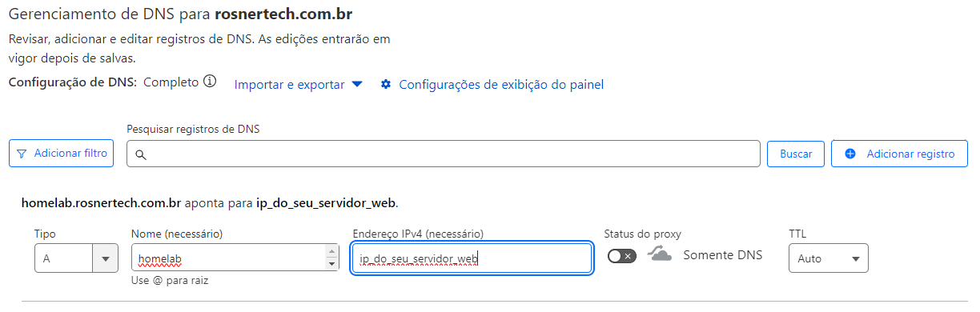The width and height of the screenshot is (980, 312).
Task: Focus the Pesquisar registros de DNS field
Action: [444, 154]
